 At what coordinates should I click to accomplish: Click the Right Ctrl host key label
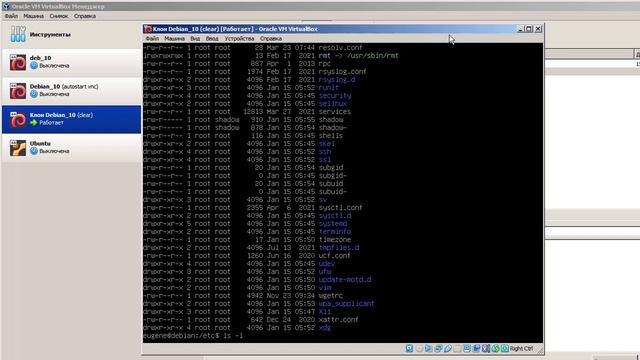521,349
